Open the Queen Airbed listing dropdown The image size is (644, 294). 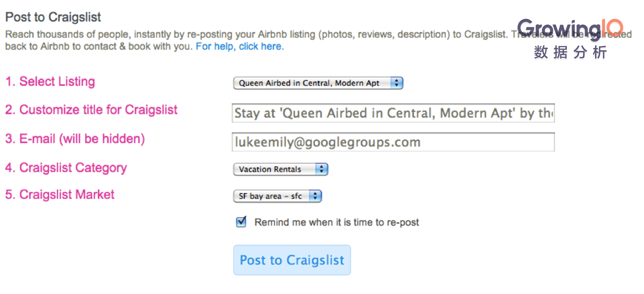318,83
